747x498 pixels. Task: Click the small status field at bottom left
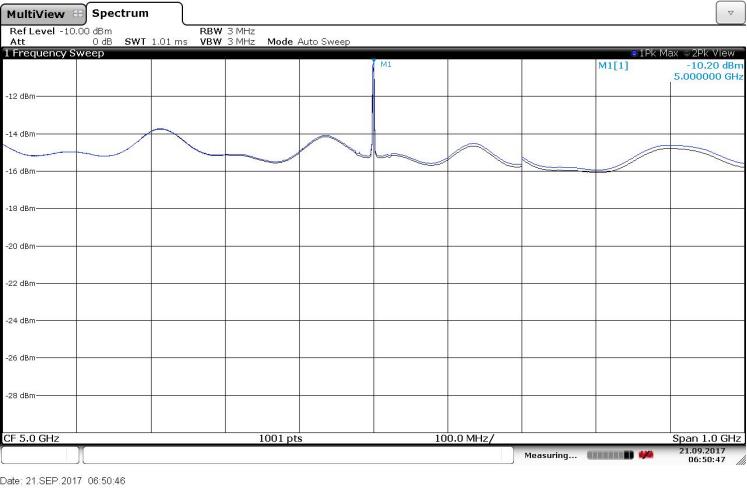40,455
